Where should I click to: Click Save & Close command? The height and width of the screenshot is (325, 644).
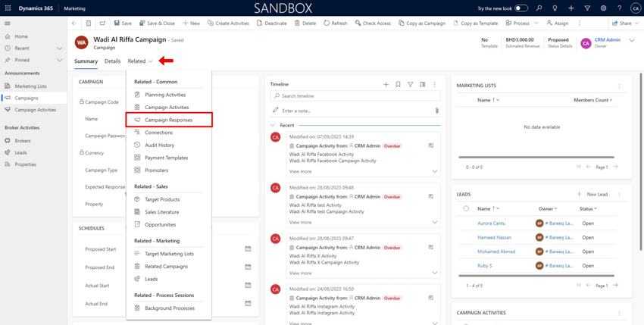point(158,23)
